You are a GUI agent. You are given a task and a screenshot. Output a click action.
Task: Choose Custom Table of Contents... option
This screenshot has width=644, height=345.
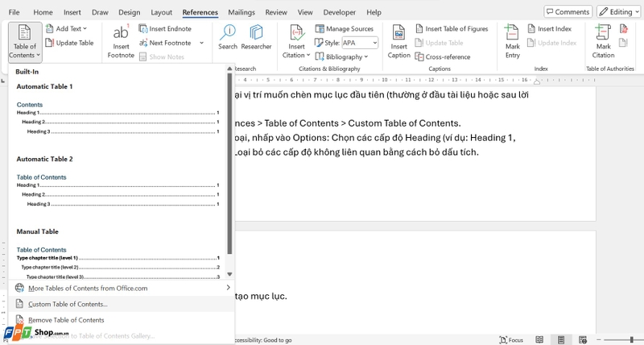point(122,304)
